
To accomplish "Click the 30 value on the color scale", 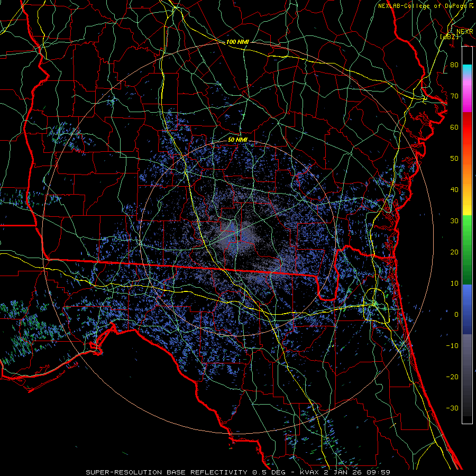I will [454, 221].
